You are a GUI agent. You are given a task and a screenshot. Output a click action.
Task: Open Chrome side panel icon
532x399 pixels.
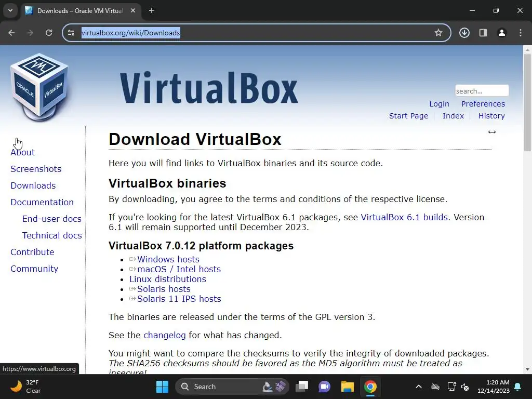pos(483,33)
